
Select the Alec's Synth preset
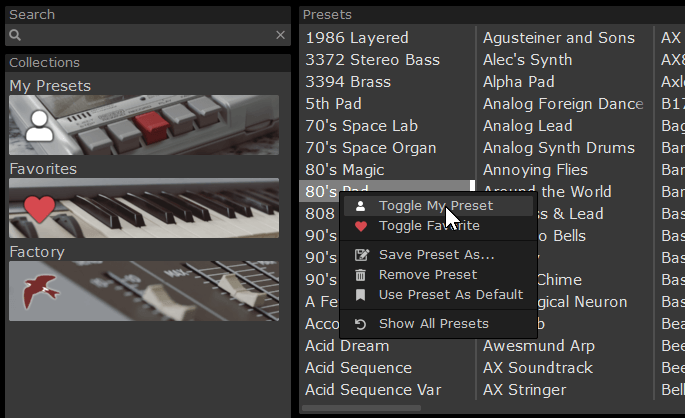(527, 60)
